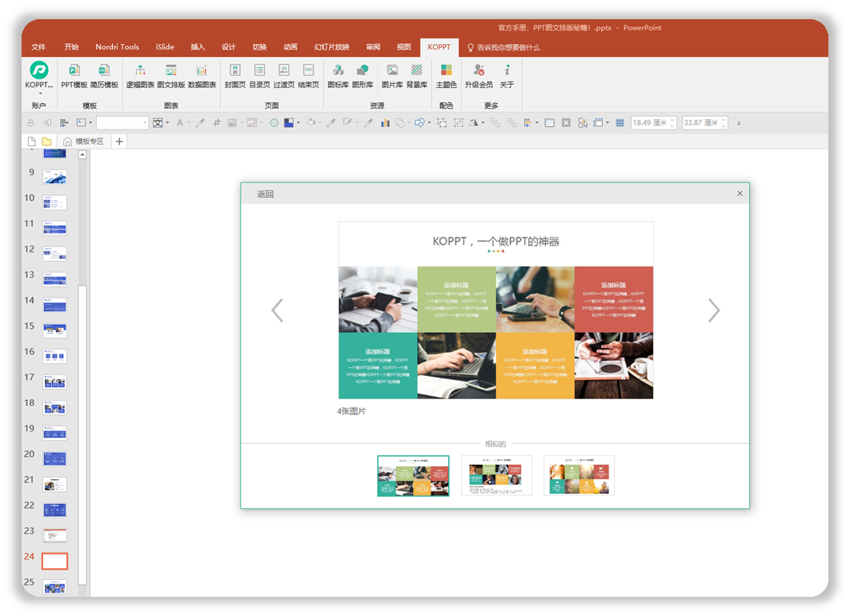Open the PPT模板 template library

(74, 76)
